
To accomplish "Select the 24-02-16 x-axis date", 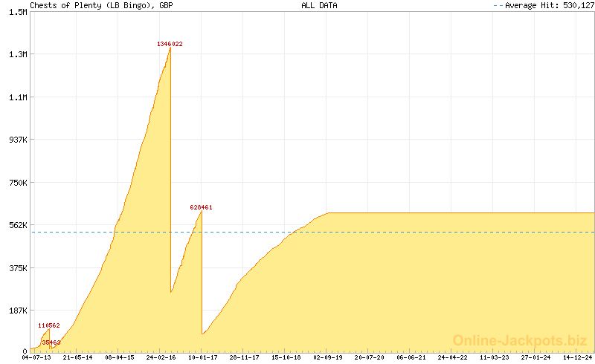I will pos(161,357).
